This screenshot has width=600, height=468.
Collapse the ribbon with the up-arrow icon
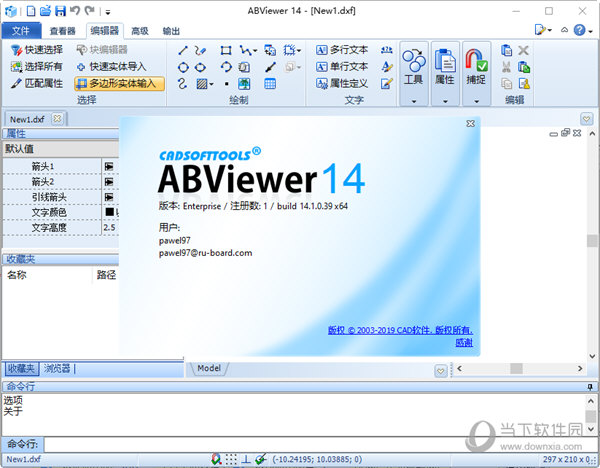tap(564, 30)
